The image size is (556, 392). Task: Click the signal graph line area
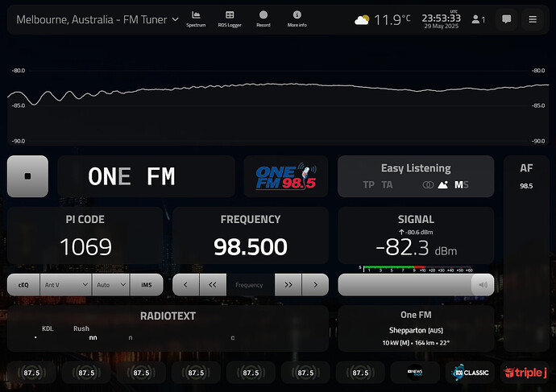pyautogui.click(x=278, y=105)
